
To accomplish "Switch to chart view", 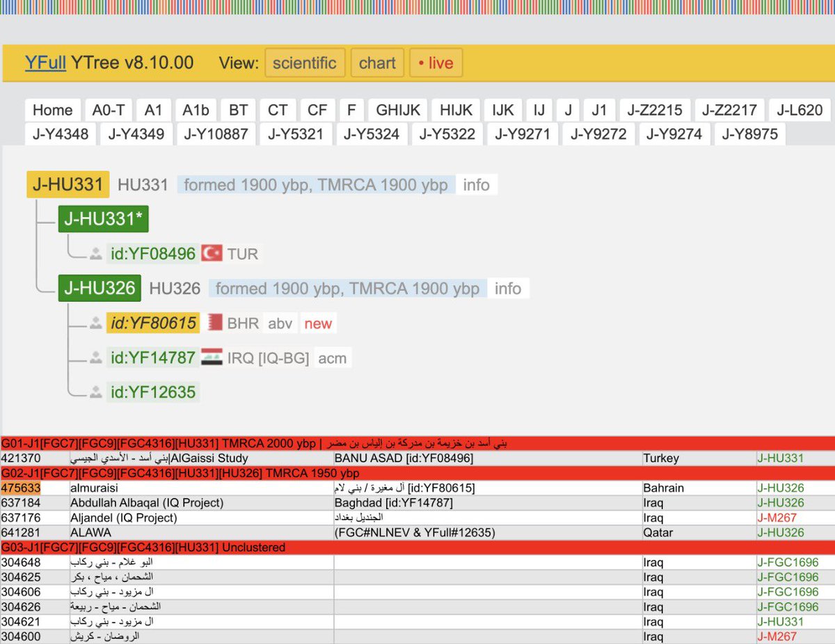I will coord(377,63).
